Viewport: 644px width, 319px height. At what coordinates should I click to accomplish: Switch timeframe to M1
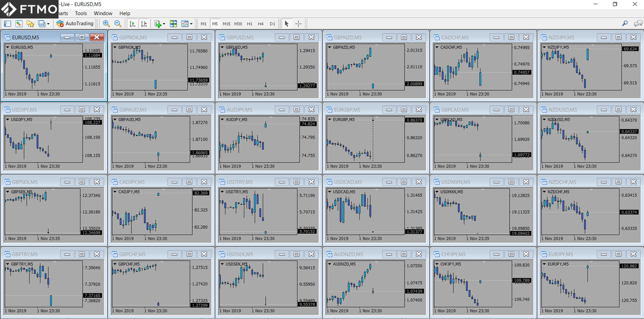pyautogui.click(x=203, y=24)
